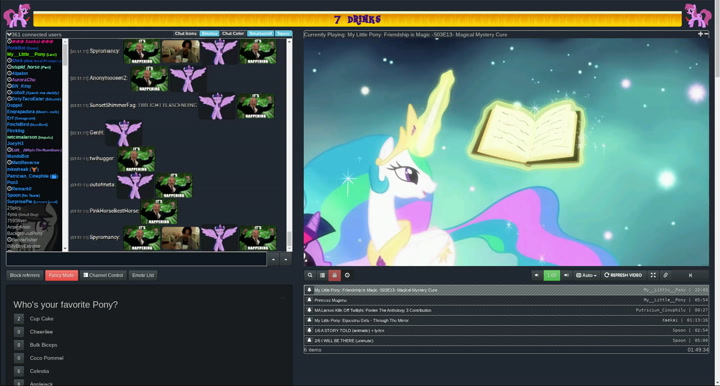Expand video panel with plus icon
Image resolution: width=720 pixels, height=386 pixels.
pyautogui.click(x=700, y=34)
